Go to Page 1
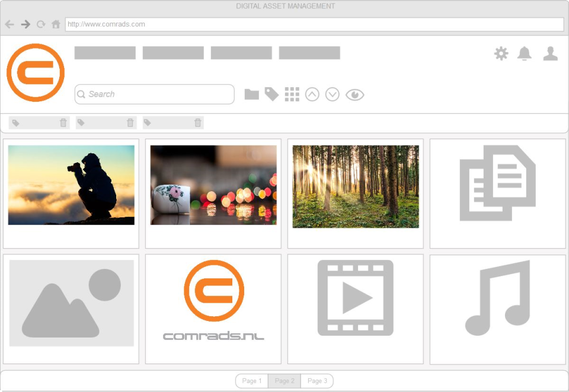The image size is (569, 392). click(x=252, y=381)
